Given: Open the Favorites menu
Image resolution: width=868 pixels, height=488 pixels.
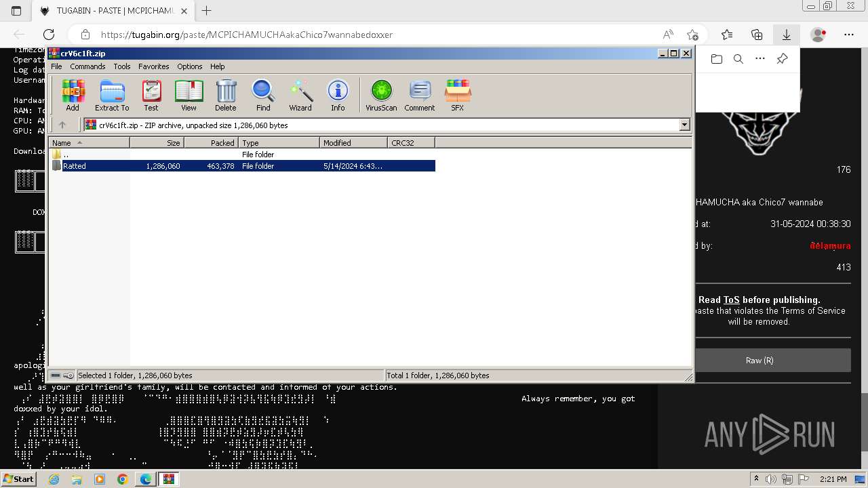Looking at the screenshot, I should click(154, 66).
